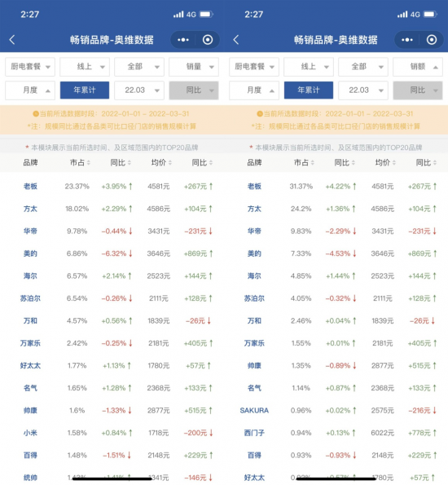Open 老板 brand link in left table
The image size is (448, 485).
(30, 186)
